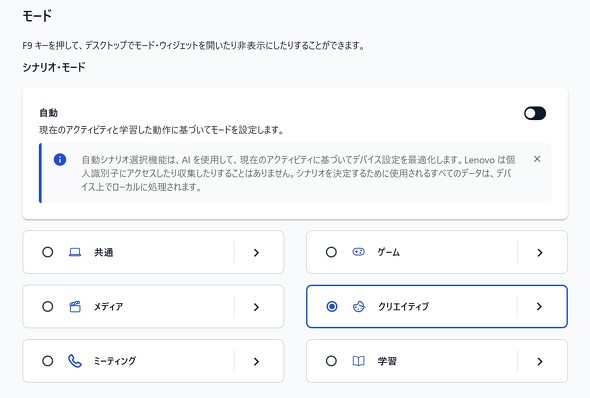Click the clapperboard icon for メディア
Viewport: 590px width, 398px height.
point(75,307)
